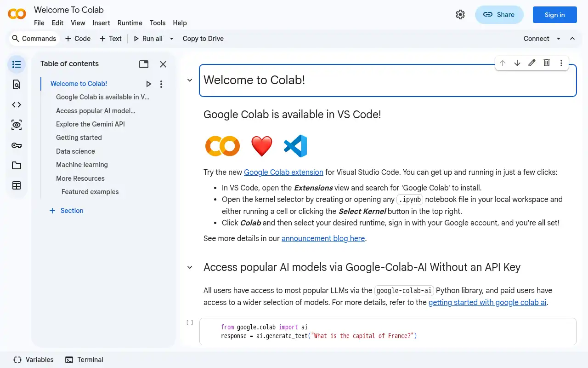This screenshot has height=368, width=588.
Task: Open the File menu
Action: [x=39, y=23]
